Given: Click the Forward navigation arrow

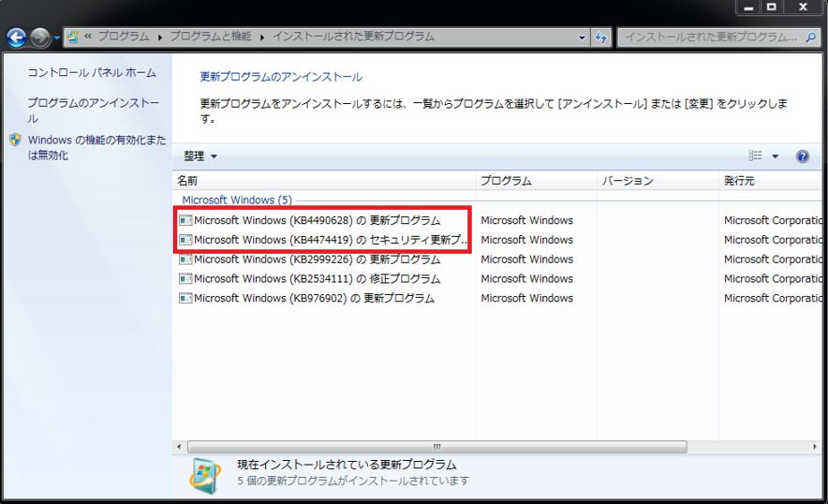Looking at the screenshot, I should tap(39, 37).
